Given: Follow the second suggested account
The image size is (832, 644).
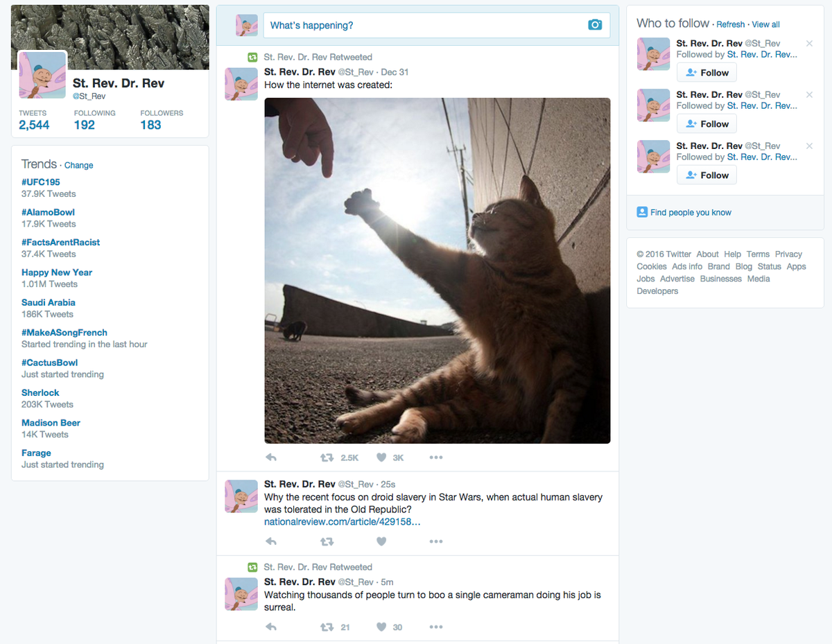Looking at the screenshot, I should tap(707, 124).
